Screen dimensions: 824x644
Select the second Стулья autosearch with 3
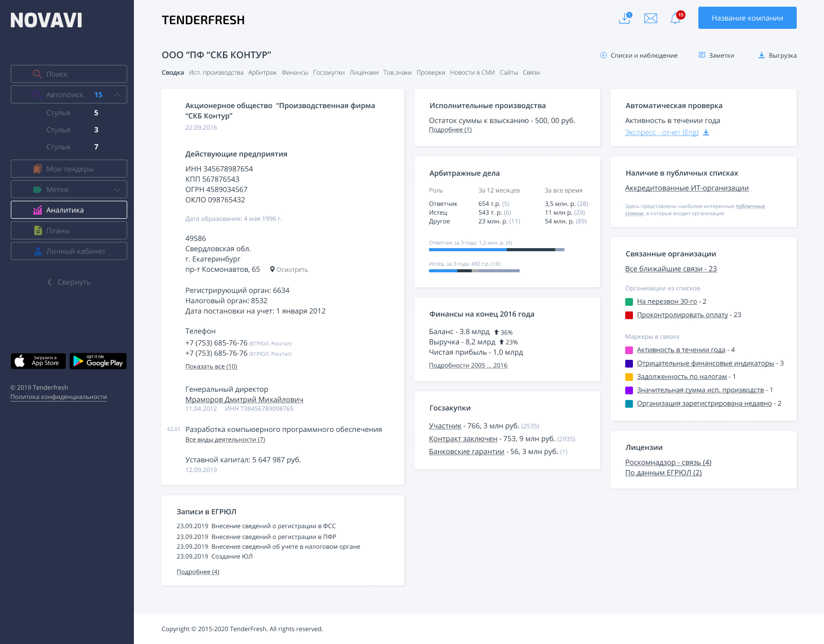click(72, 130)
